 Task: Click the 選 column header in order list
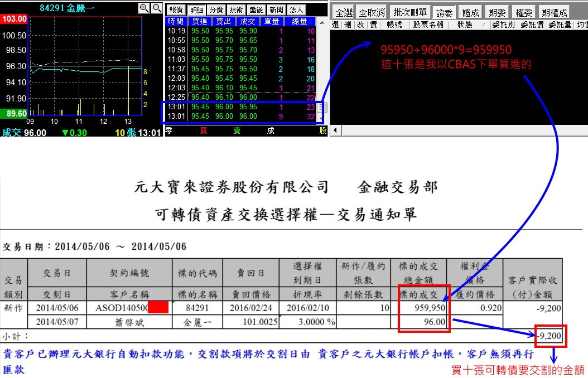coord(335,25)
